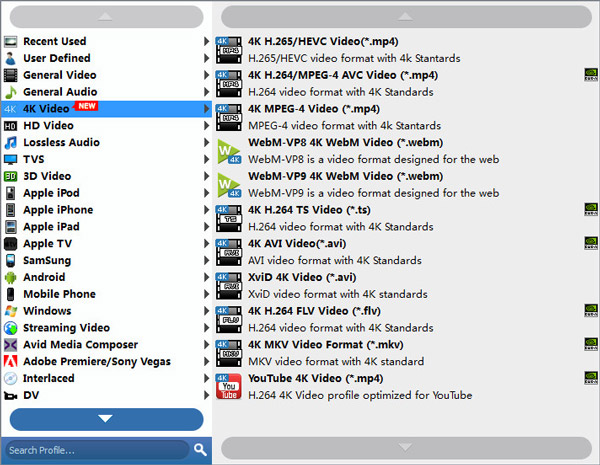
Task: Click the Android robot icon
Action: pos(10,277)
